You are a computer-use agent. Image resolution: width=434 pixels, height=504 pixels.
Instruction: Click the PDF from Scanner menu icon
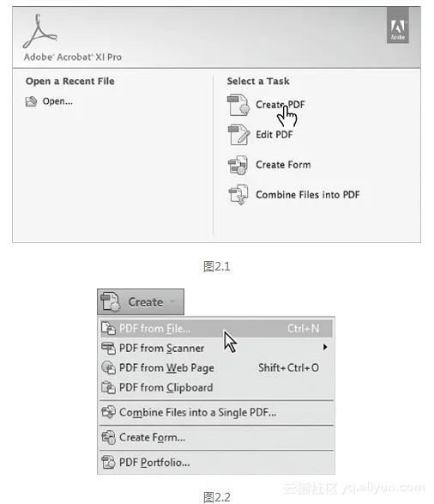[108, 348]
